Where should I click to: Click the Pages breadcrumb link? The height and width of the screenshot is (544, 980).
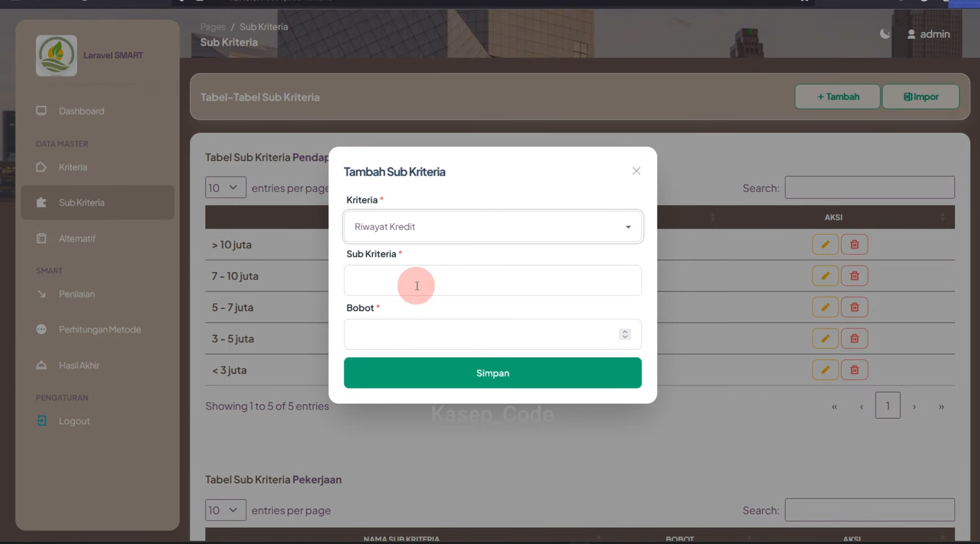pyautogui.click(x=213, y=27)
